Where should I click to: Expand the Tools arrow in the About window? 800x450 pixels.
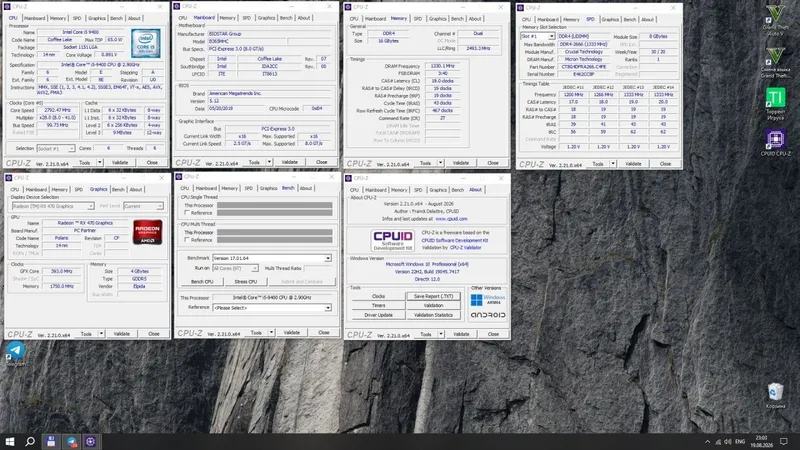tap(440, 334)
